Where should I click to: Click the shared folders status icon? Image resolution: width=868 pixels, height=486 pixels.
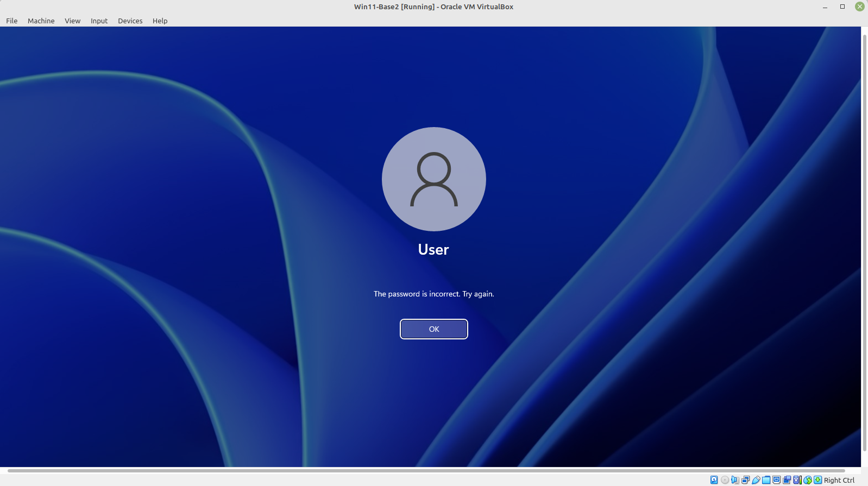[x=766, y=480]
